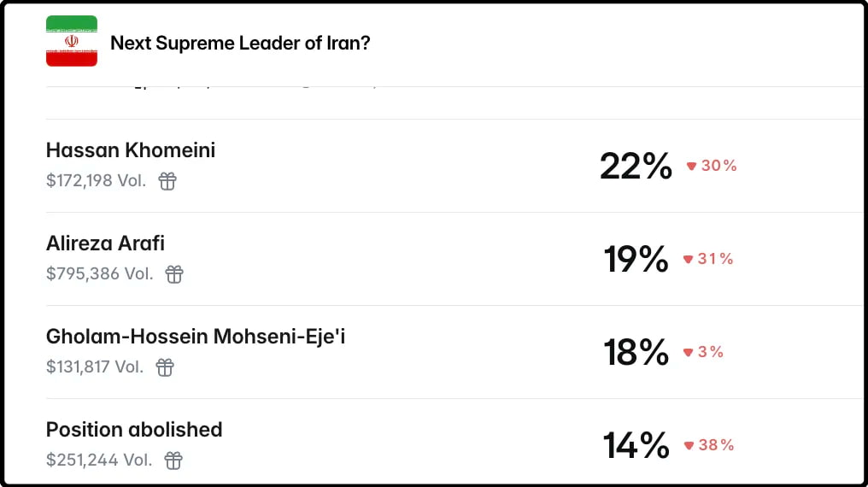Open the Alireza Arafi outcome row
The width and height of the screenshot is (868, 487).
click(x=105, y=243)
